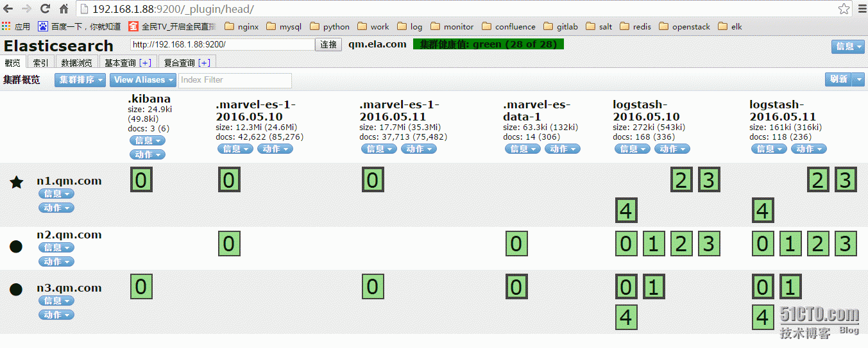Screen dimensions: 868x348
Task: Select .marvel-es-1-2016.05.11 shard 0 on n3.qm.com
Action: click(x=373, y=286)
